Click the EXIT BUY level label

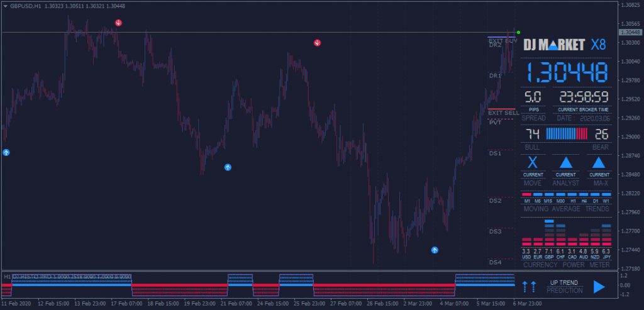point(502,41)
